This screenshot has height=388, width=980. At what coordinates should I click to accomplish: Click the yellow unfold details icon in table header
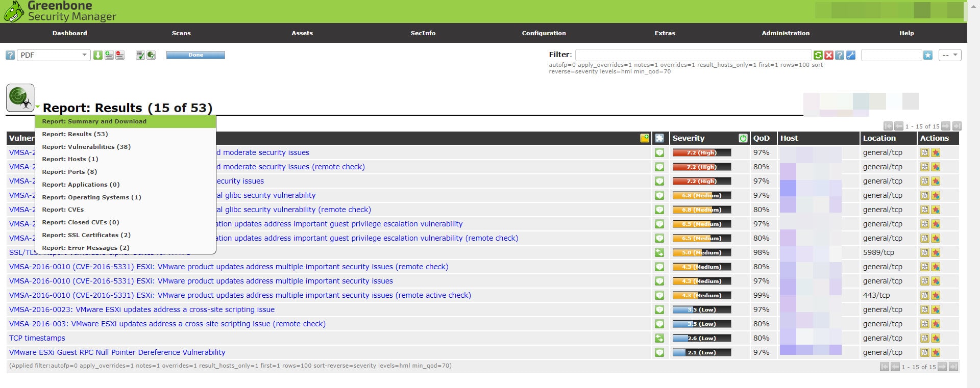coord(645,138)
